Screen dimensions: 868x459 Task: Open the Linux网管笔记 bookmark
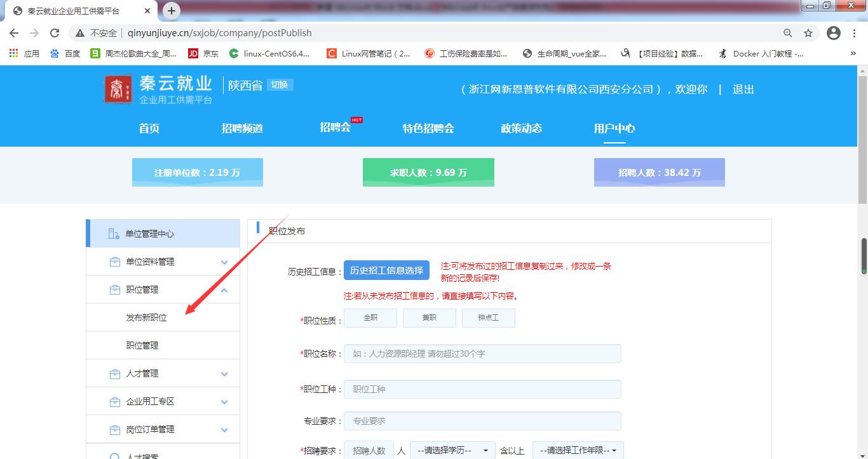[369, 54]
